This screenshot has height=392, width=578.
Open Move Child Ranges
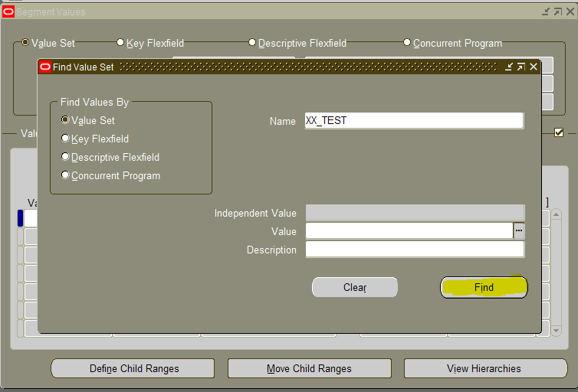(x=309, y=368)
